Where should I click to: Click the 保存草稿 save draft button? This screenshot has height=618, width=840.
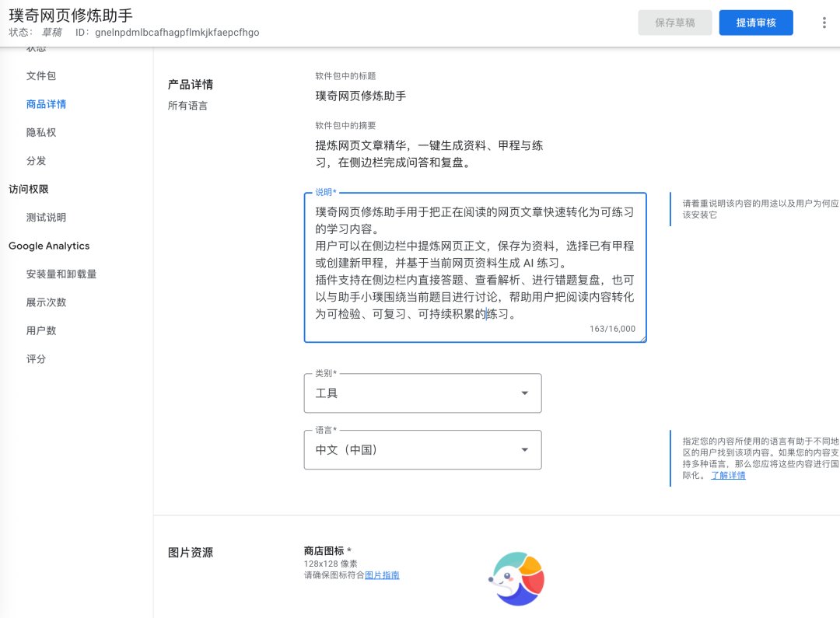pyautogui.click(x=675, y=23)
